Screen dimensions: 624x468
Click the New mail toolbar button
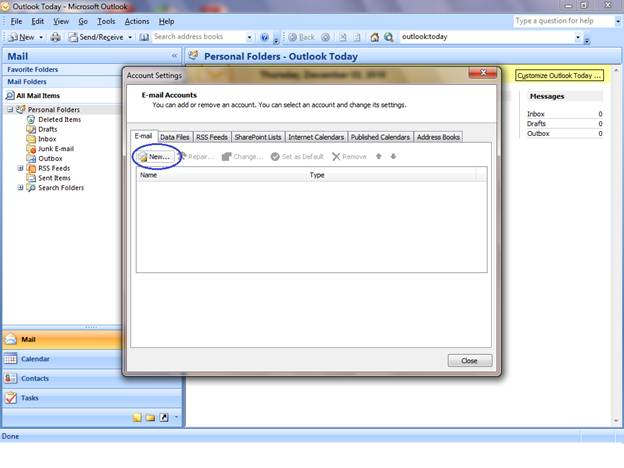point(22,37)
